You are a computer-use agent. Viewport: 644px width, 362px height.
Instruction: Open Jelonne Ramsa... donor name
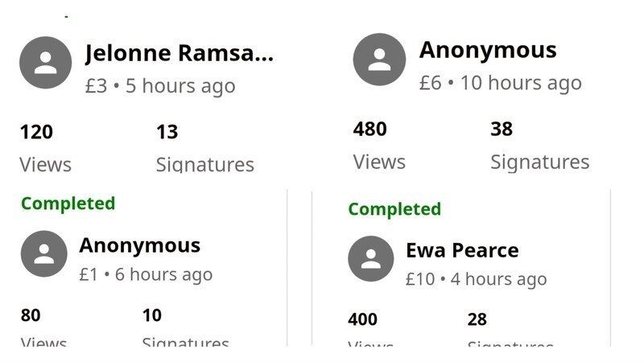[x=179, y=54]
